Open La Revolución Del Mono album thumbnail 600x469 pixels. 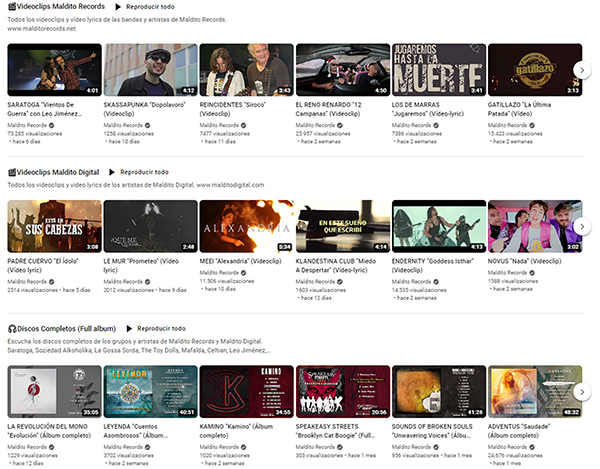[55, 391]
